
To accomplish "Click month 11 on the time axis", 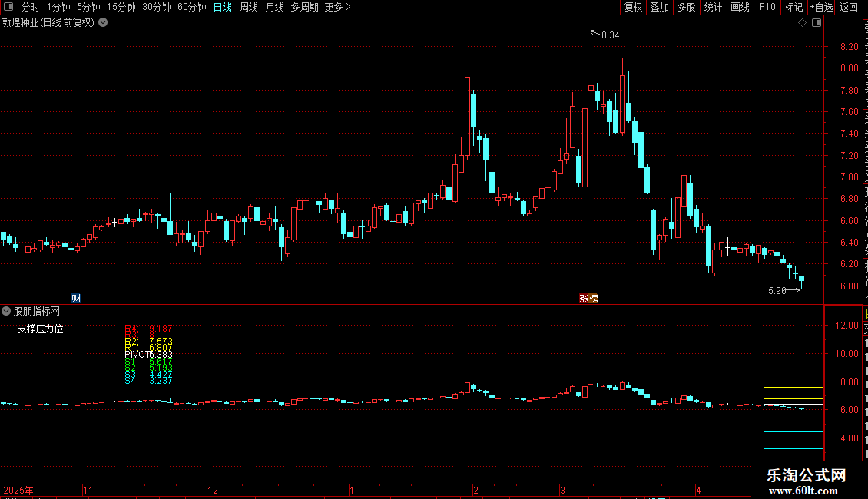I will (88, 490).
